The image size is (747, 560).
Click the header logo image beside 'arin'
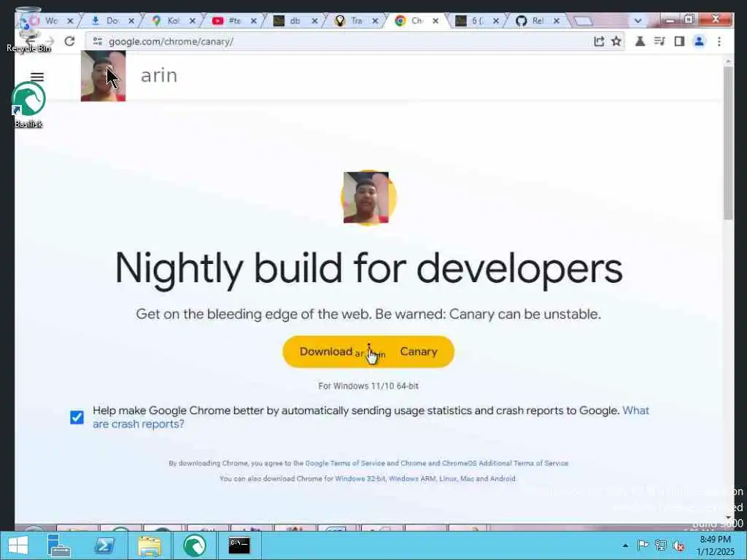pos(103,76)
